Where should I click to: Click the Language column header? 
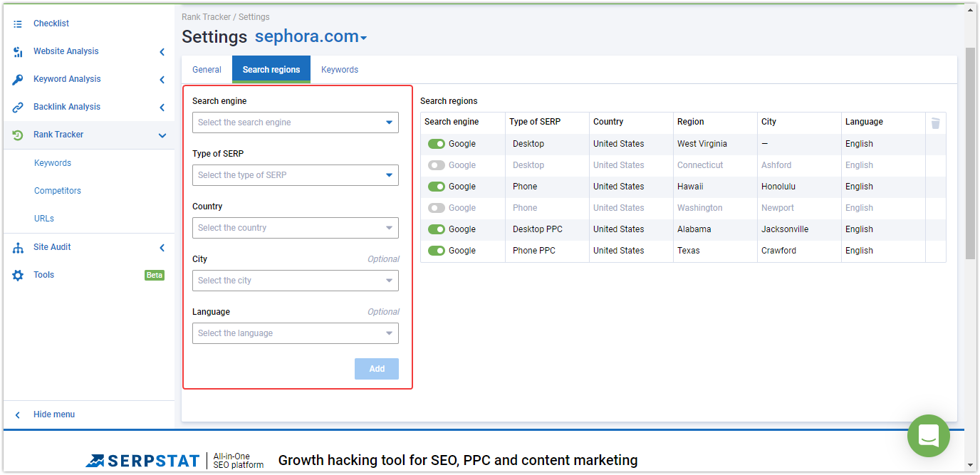click(864, 122)
